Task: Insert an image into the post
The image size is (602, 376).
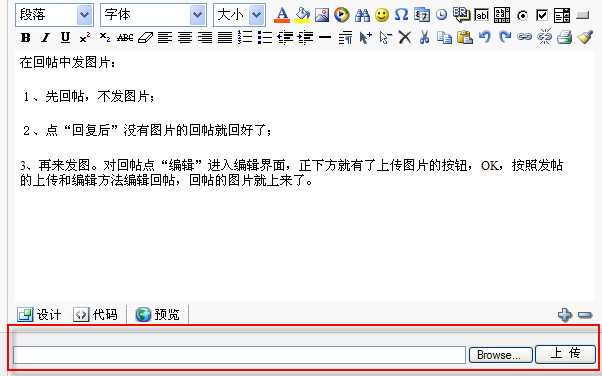Action: (322, 15)
